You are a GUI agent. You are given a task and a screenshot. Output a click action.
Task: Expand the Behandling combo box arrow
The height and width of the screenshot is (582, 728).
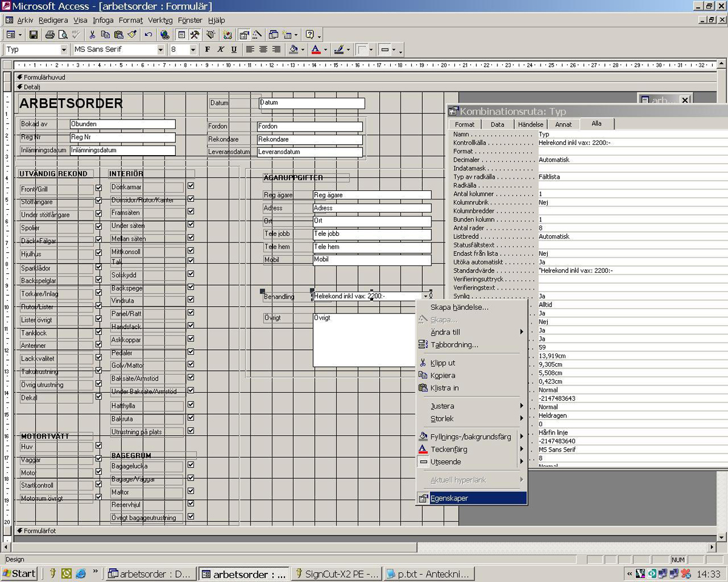click(425, 296)
